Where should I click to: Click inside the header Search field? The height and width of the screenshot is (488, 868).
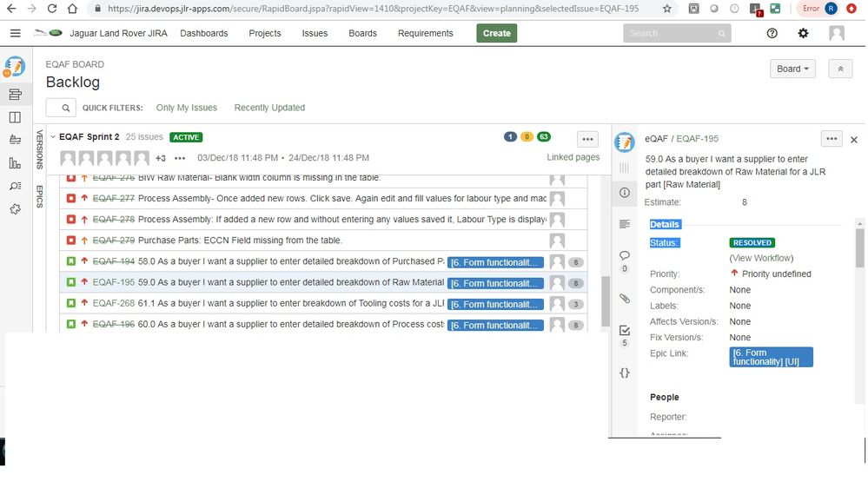[677, 33]
